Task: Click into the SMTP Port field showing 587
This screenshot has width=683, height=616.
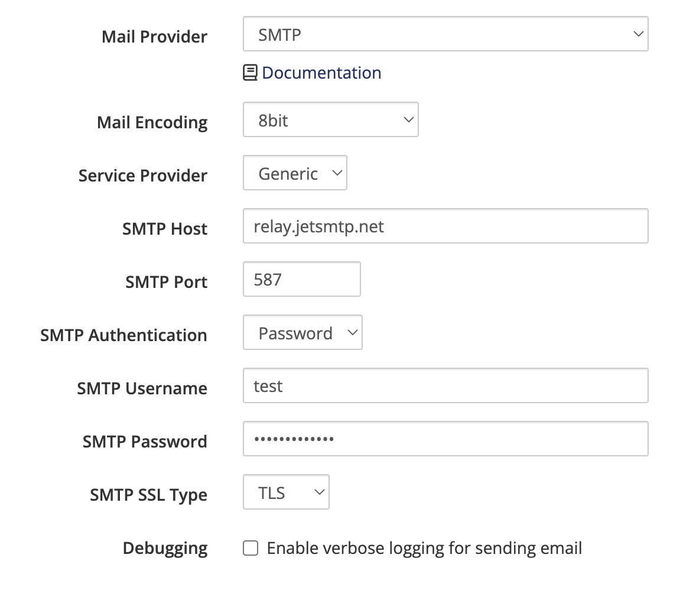Action: tap(301, 280)
